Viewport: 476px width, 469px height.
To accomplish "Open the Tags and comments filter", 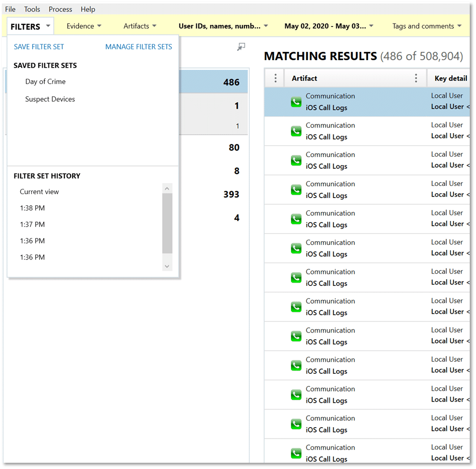I will coord(427,26).
